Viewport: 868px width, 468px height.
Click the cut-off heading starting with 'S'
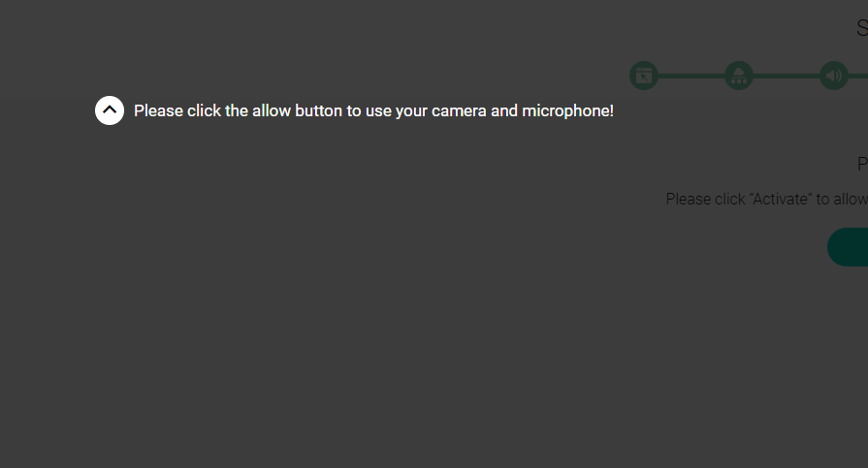pyautogui.click(x=862, y=28)
